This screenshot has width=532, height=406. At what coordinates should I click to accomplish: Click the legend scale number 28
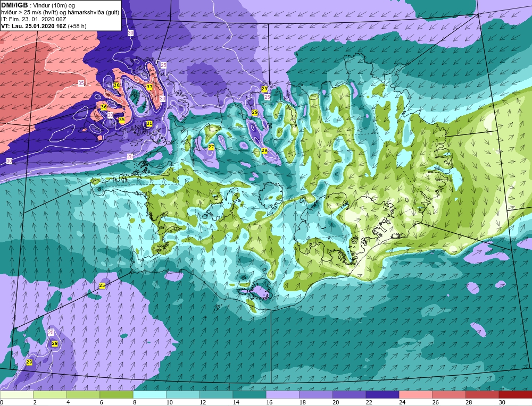[469, 402]
